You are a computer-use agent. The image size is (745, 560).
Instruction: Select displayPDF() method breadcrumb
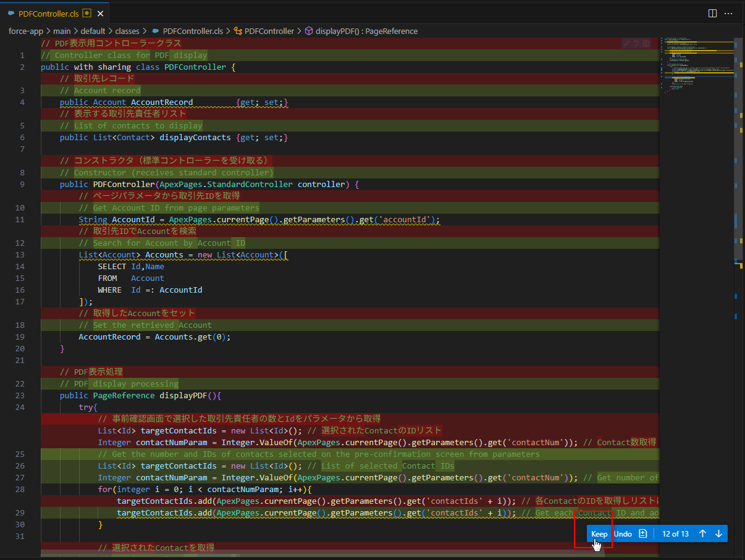click(x=366, y=31)
